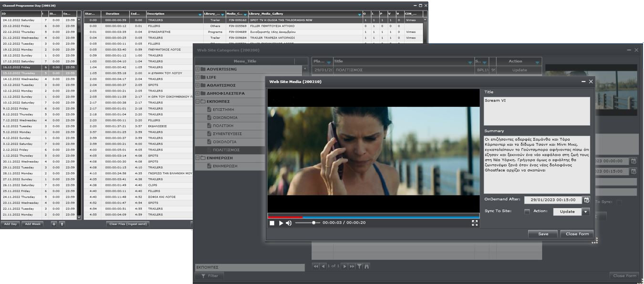Select ΟΙΚΟΛΟΓΙΑ in the category tree
The height and width of the screenshot is (284, 644).
(224, 142)
